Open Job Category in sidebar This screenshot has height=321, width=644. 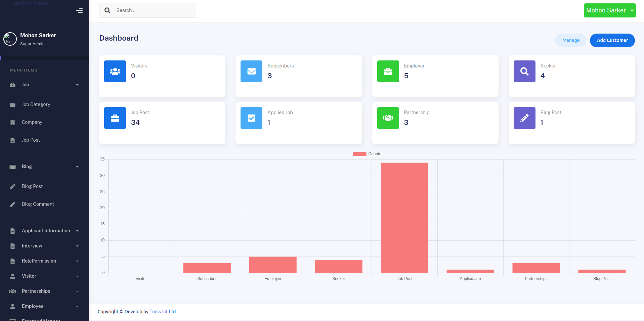[x=36, y=104]
